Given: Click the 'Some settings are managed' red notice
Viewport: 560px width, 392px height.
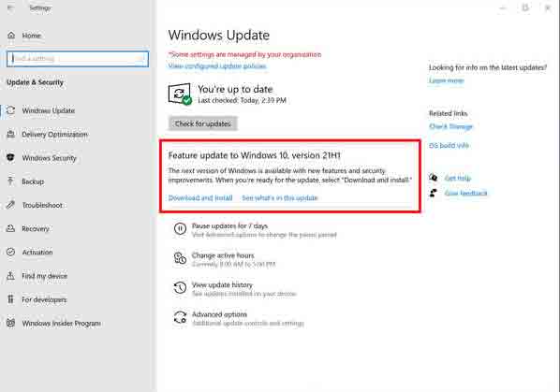Looking at the screenshot, I should pos(244,54).
